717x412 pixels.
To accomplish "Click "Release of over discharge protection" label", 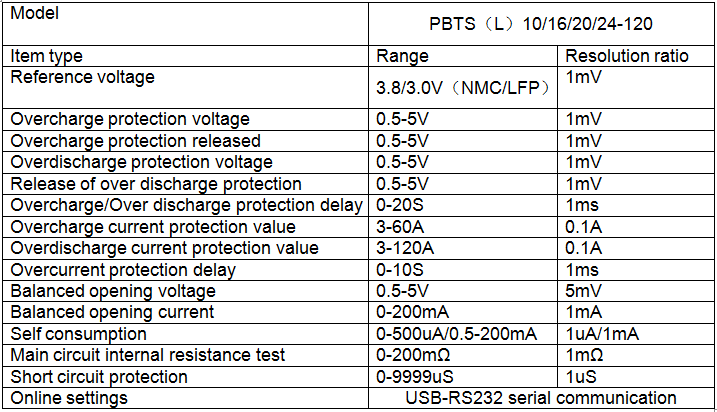I will click(156, 184).
